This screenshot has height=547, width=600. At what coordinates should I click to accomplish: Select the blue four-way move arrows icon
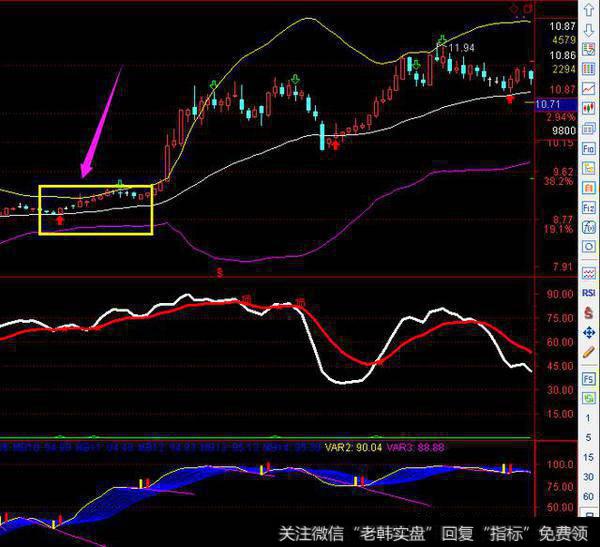[589, 333]
